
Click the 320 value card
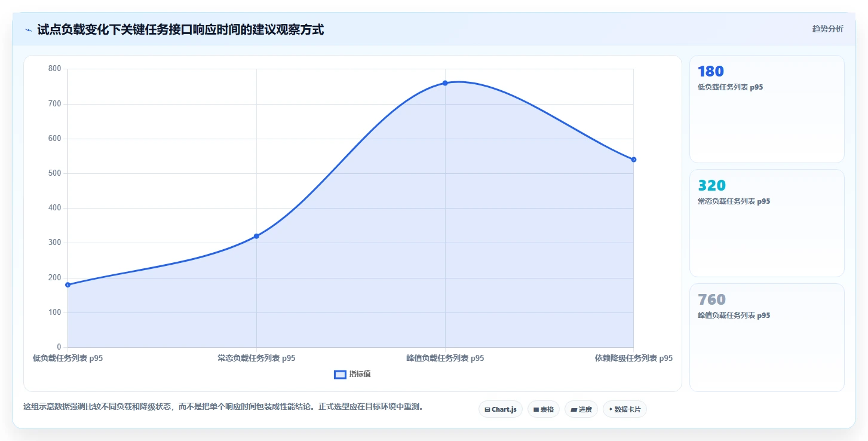click(767, 223)
